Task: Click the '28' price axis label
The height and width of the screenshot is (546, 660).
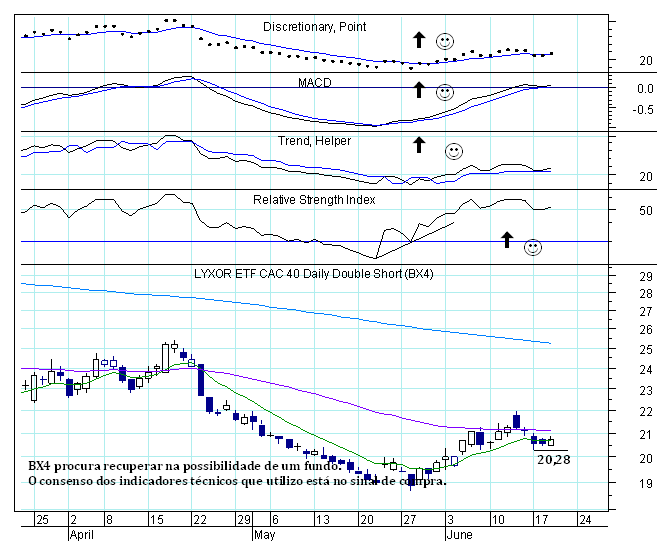Action: coord(646,294)
